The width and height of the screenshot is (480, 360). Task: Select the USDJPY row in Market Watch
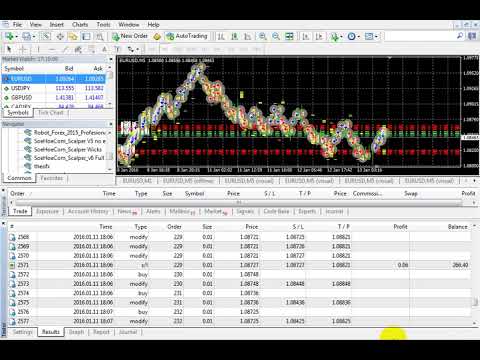pos(54,88)
